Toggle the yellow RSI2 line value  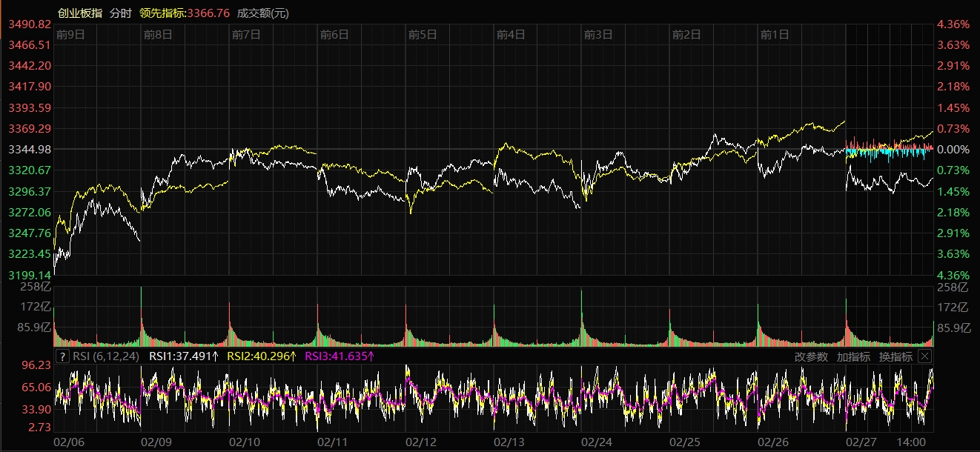261,356
